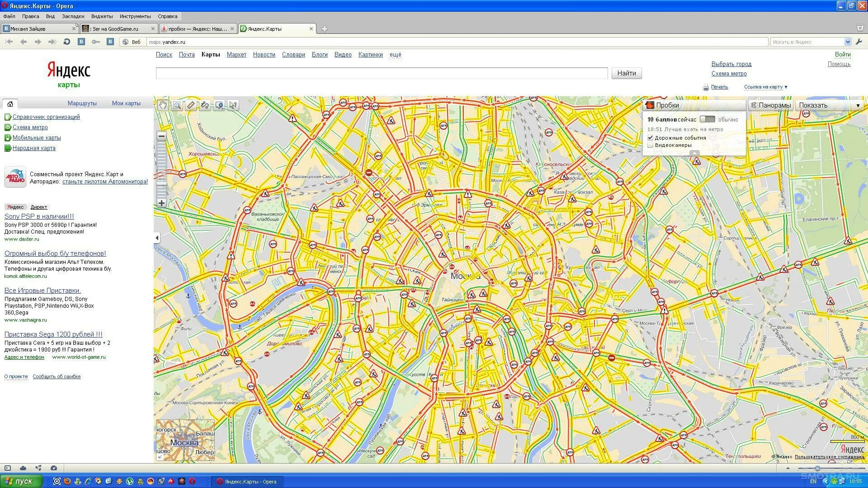Collapse the traffic panel with up arrow

[x=694, y=153]
